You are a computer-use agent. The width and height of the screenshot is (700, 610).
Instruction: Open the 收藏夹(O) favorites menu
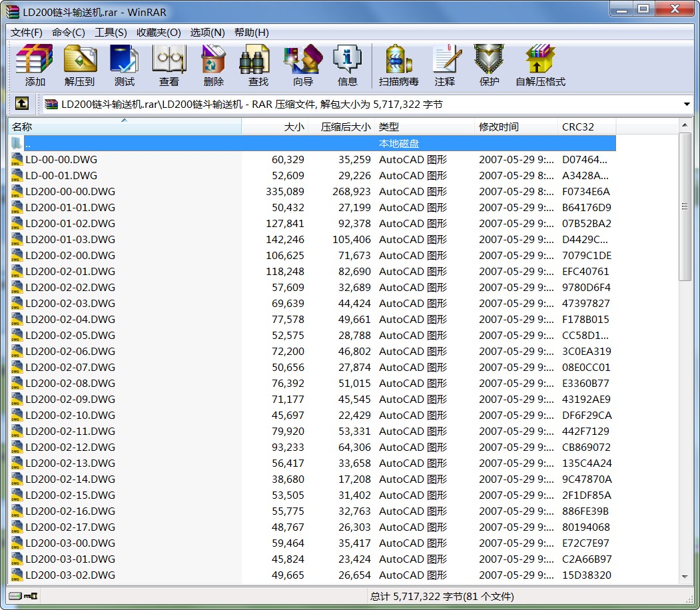pyautogui.click(x=159, y=33)
